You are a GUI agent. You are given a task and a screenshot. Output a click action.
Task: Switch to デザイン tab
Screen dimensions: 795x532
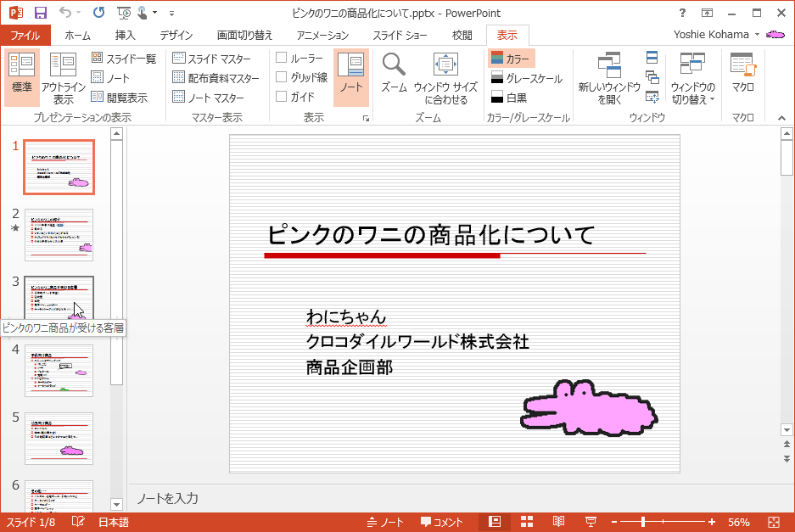[176, 35]
